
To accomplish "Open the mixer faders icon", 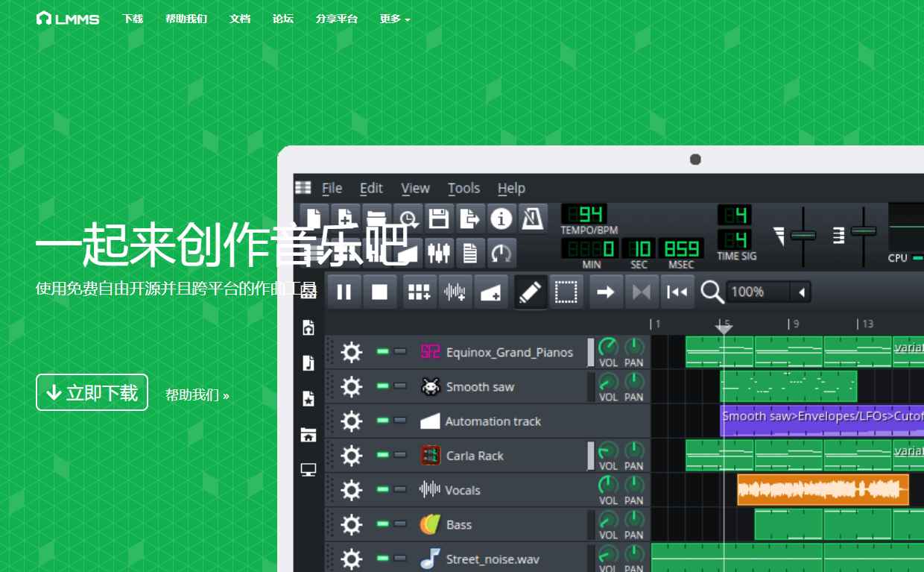I will tap(439, 253).
